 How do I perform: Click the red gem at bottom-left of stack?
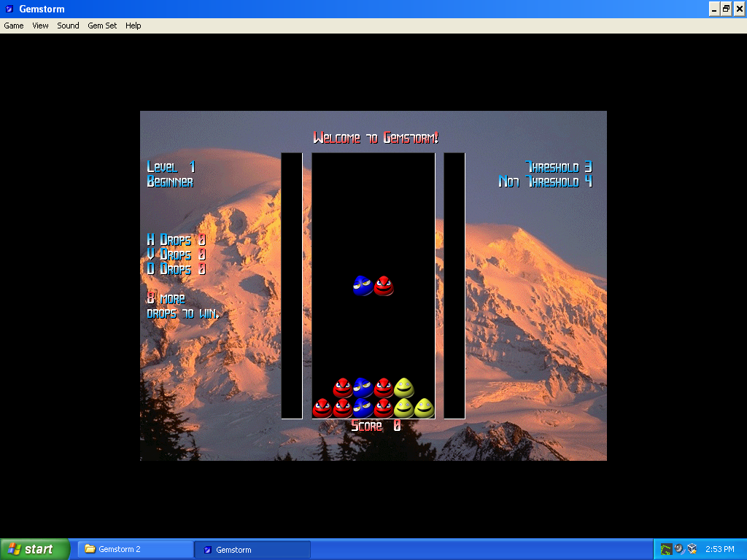tap(322, 408)
